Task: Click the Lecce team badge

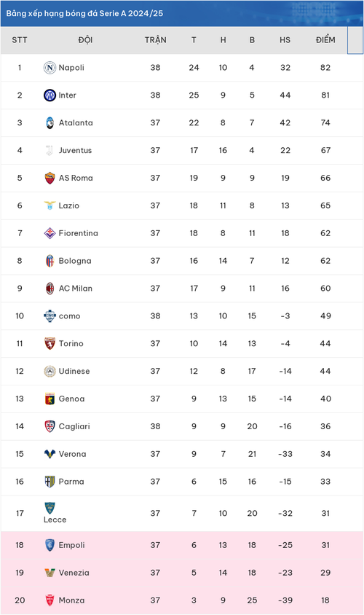Action: point(50,508)
